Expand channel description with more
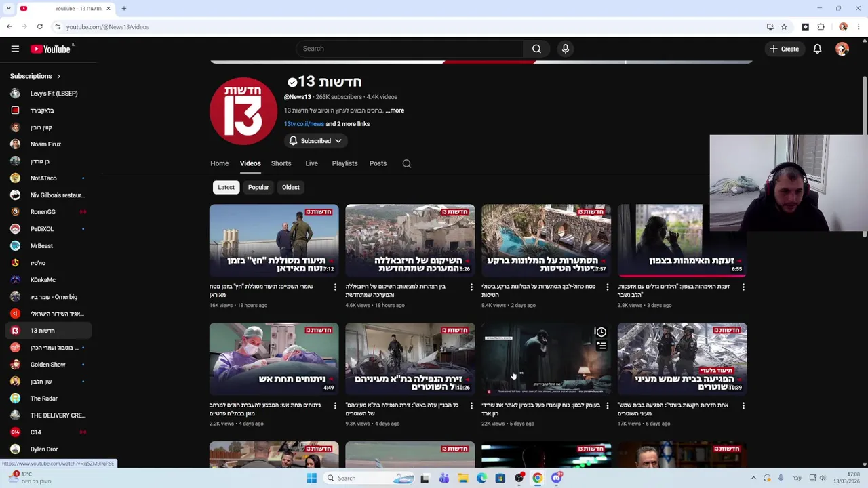This screenshot has height=488, width=868. 395,110
